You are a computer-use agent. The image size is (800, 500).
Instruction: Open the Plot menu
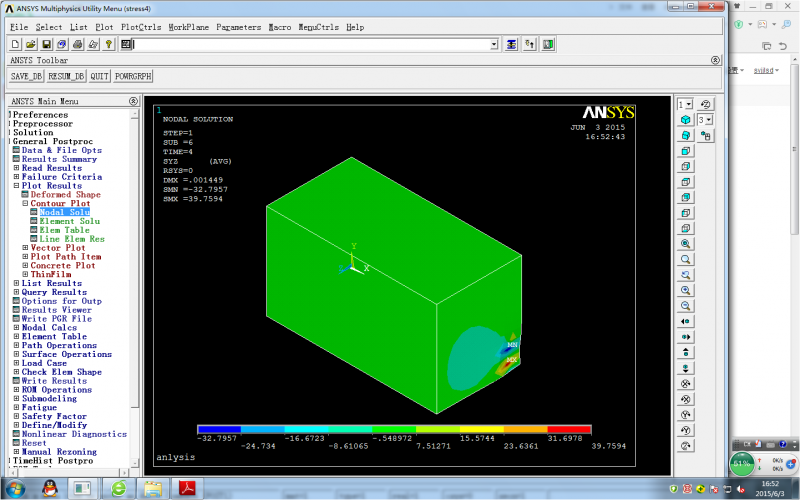point(104,27)
